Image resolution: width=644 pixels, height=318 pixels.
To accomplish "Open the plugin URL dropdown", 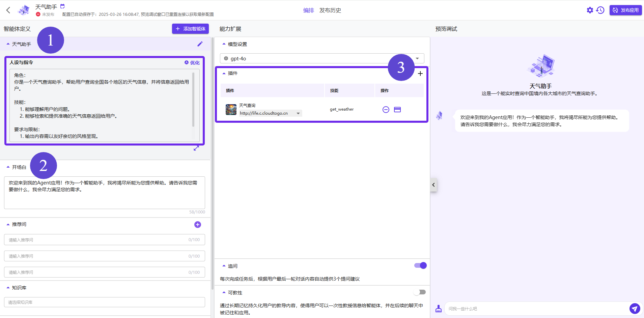I will pyautogui.click(x=298, y=113).
